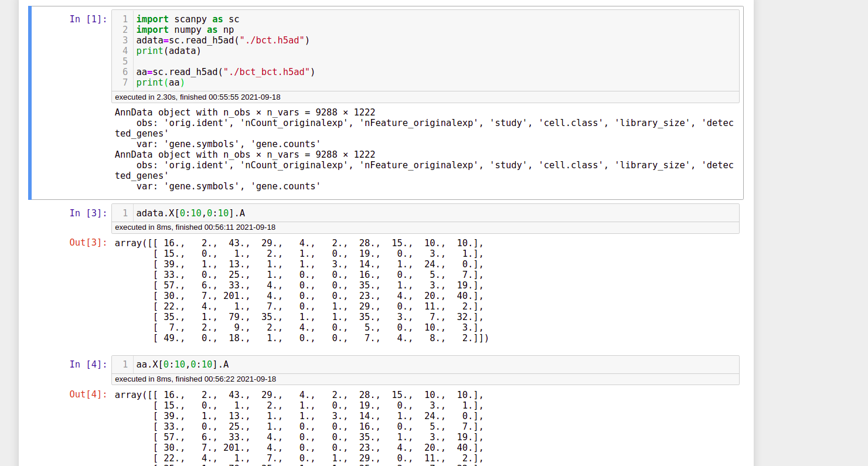Click line number 7 in the first cell

(124, 82)
